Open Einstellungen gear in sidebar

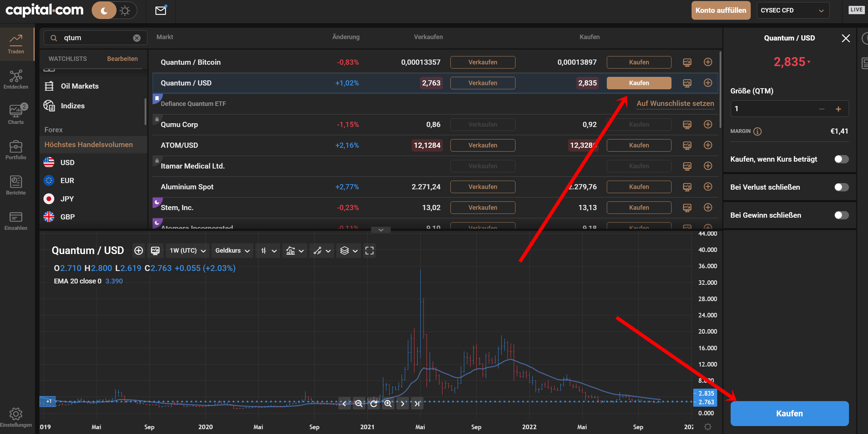(16, 417)
